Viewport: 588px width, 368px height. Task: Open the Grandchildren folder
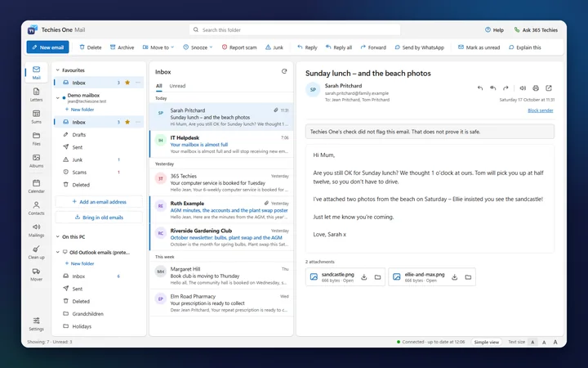tap(99, 313)
